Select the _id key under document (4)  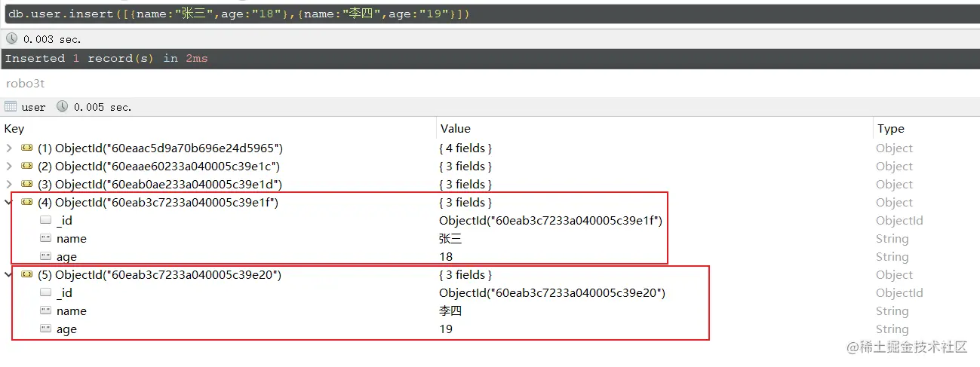coord(64,221)
